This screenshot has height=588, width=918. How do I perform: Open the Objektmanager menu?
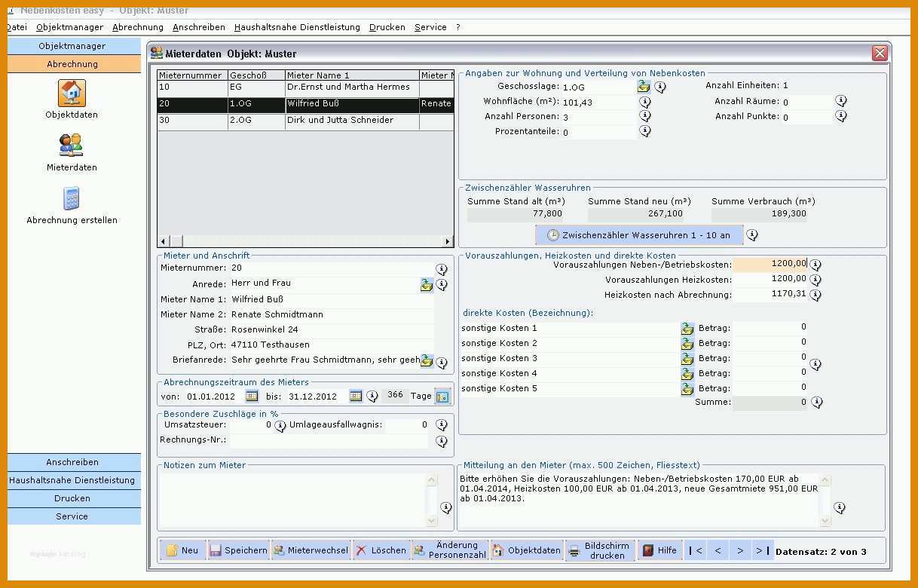pos(69,27)
